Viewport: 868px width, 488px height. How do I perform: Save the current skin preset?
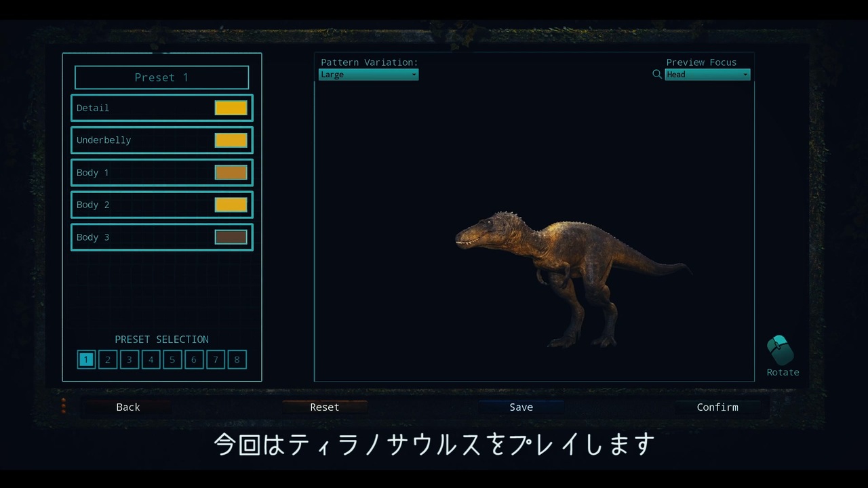click(x=521, y=407)
